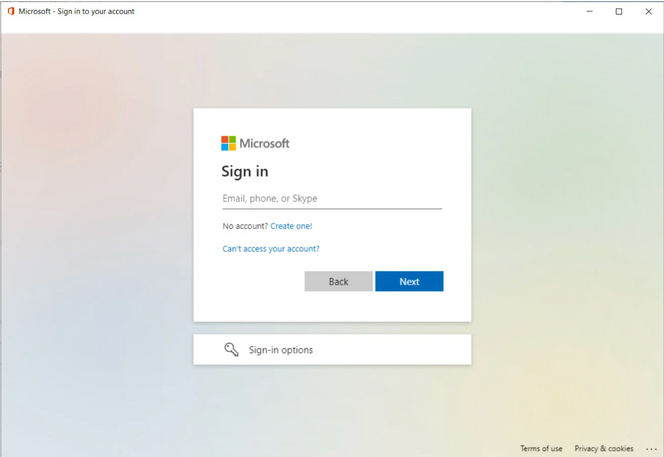Open the Terms of use link

pos(541,449)
